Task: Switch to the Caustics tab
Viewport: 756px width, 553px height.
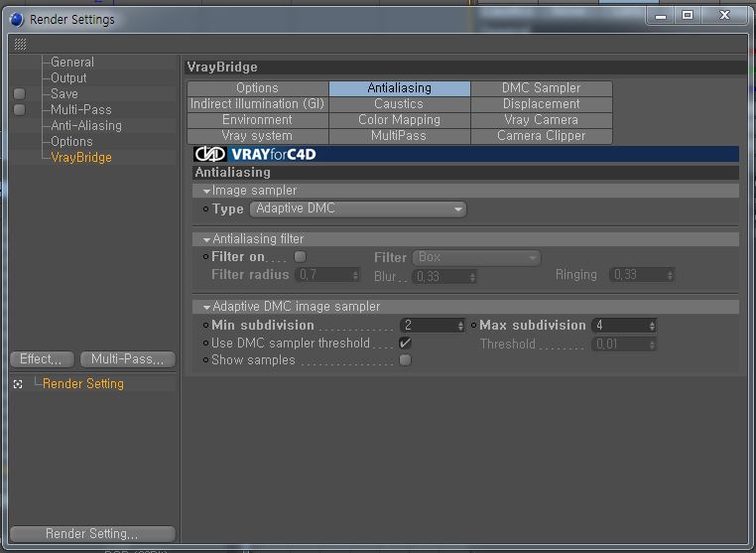Action: tap(400, 104)
